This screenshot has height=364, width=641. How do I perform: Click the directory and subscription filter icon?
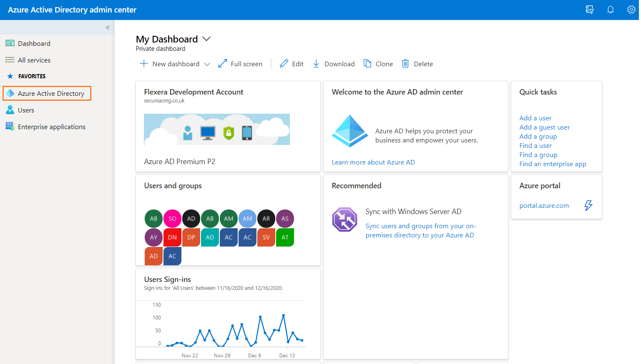589,10
